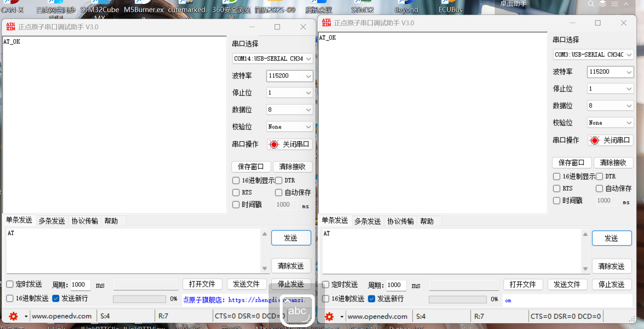The width and height of the screenshot is (644, 329).
Task: Click 打开文件 in COM3 window
Action: tap(523, 284)
